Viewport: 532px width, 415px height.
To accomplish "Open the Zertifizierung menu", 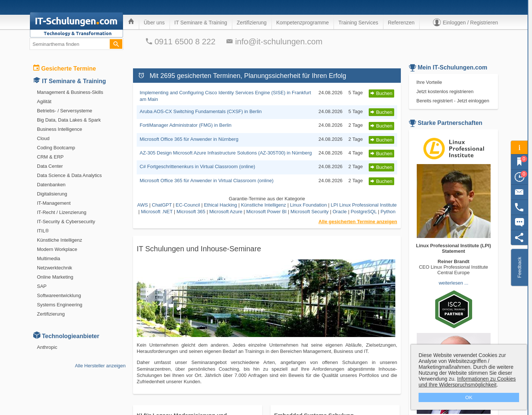I will [252, 23].
